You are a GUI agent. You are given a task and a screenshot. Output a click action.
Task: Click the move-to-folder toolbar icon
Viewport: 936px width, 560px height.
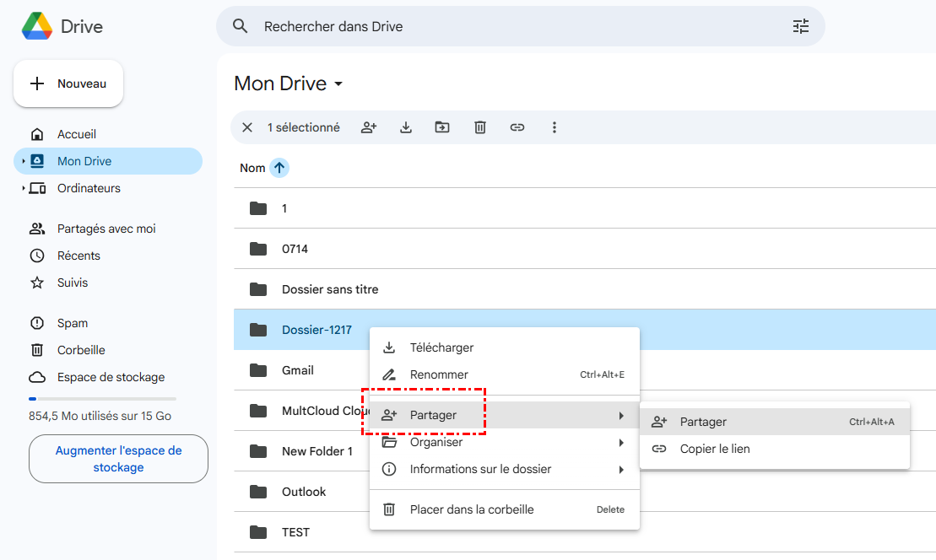coord(442,127)
